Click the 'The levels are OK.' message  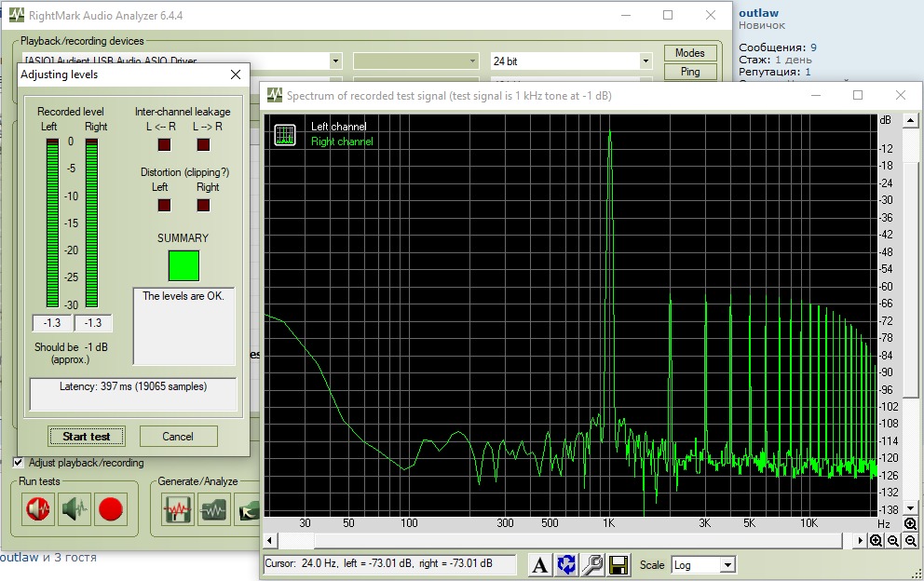click(183, 296)
